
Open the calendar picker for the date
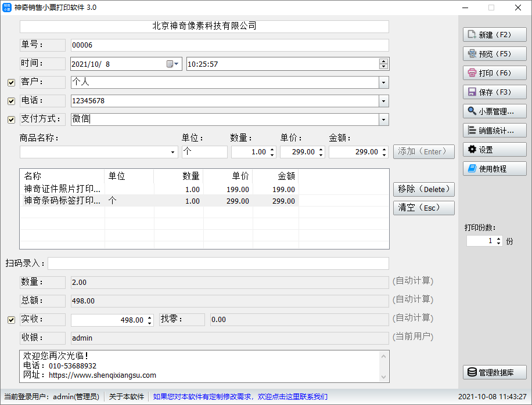pos(172,64)
